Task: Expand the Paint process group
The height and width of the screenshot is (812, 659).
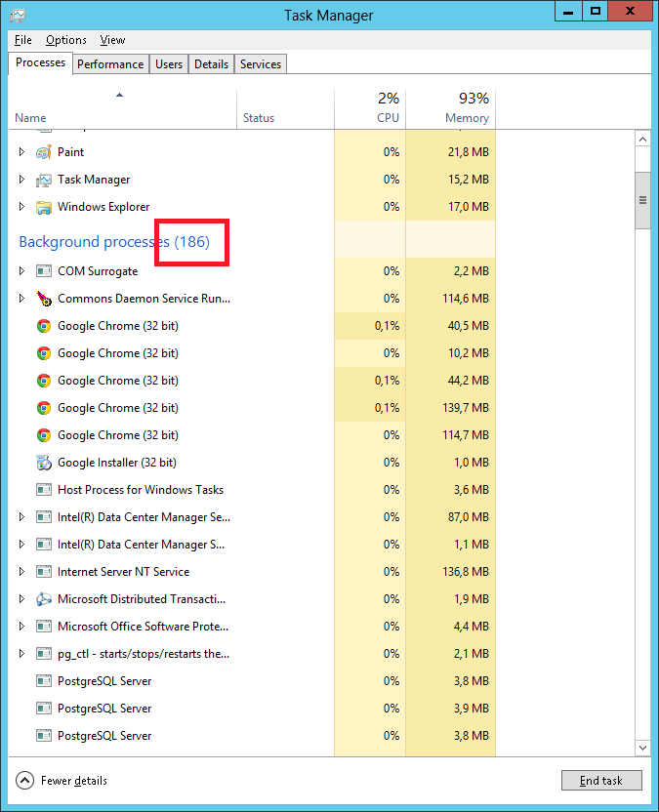Action: click(x=22, y=152)
